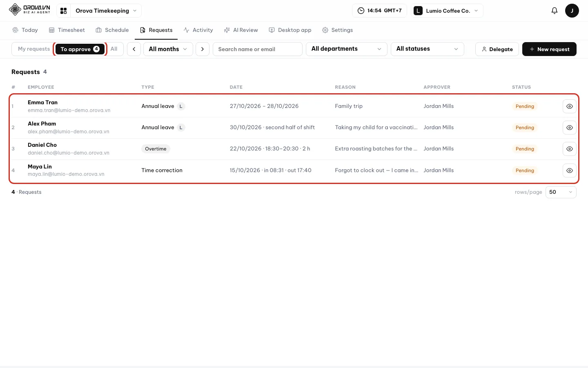Screen dimensions: 588x368
Task: Open the All statuses filter
Action: click(427, 49)
